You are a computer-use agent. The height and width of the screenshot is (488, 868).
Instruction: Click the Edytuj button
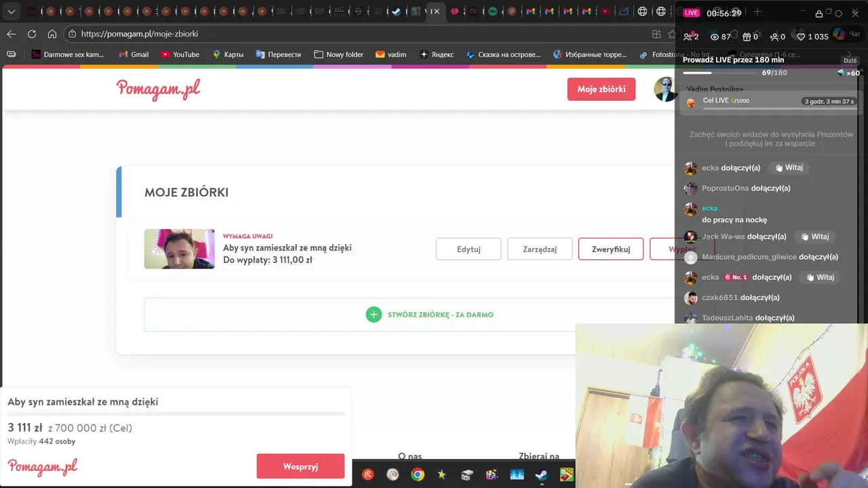pos(469,249)
